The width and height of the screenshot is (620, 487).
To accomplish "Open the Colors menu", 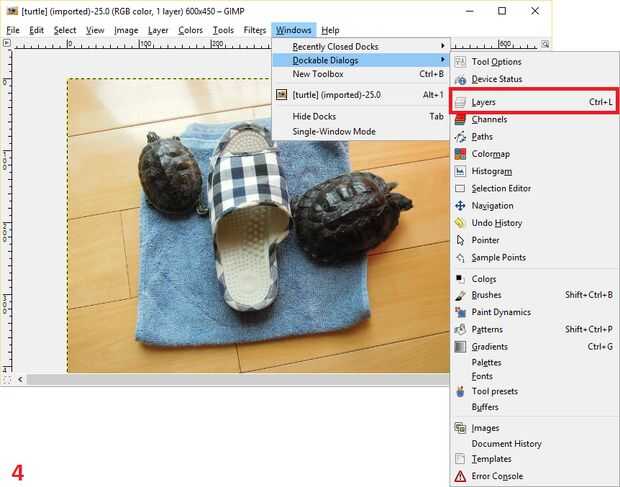I will 190,30.
